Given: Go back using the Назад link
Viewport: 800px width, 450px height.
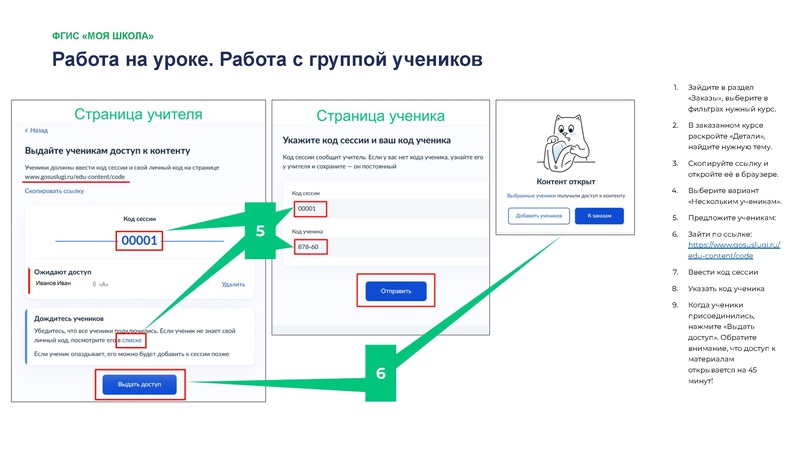Looking at the screenshot, I should [36, 131].
